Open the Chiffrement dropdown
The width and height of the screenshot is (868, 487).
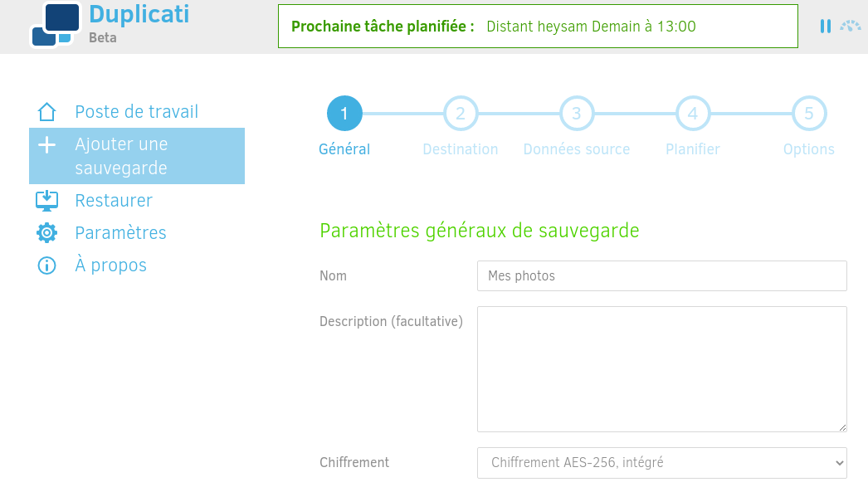click(662, 463)
